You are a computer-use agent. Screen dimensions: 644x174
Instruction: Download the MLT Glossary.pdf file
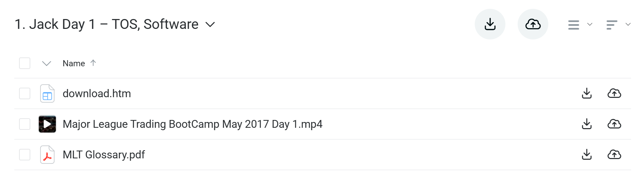[586, 155]
